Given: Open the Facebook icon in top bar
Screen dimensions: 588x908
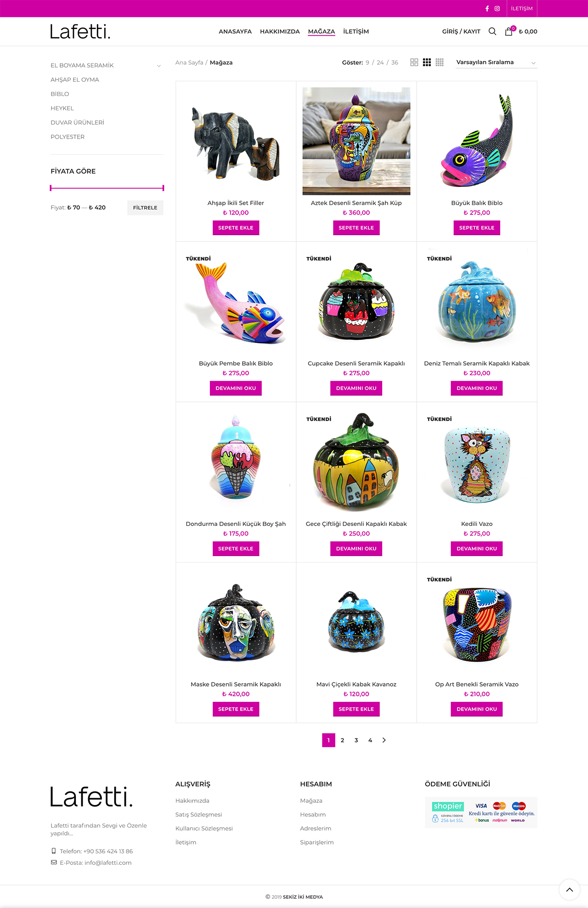Looking at the screenshot, I should 487,9.
